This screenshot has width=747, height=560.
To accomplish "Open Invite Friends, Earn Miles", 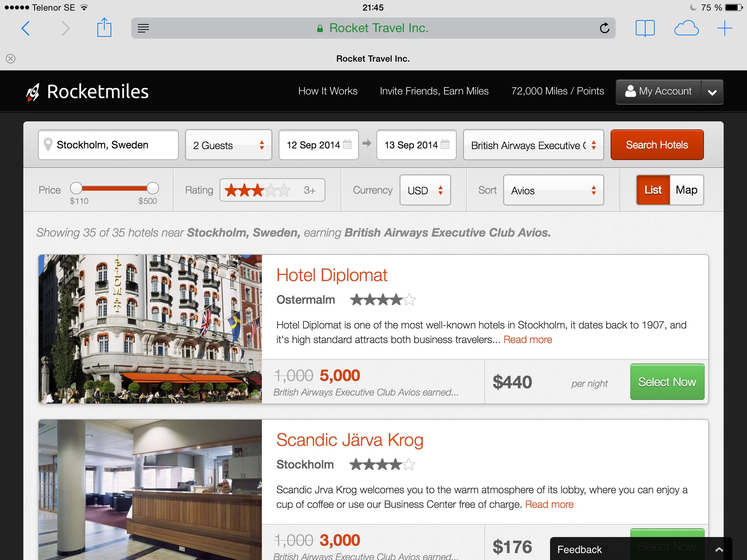I will tap(434, 91).
